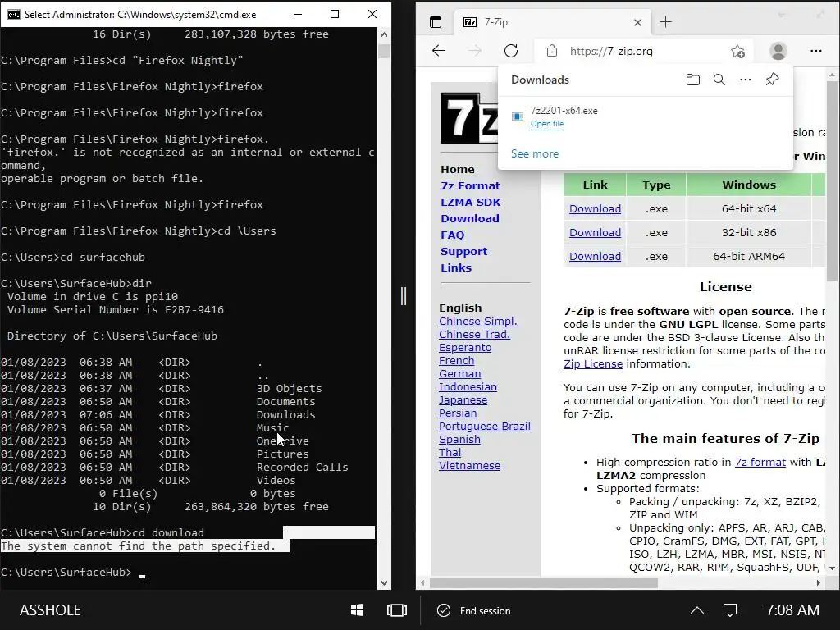The width and height of the screenshot is (840, 630).
Task: Switch language to Chinese Trad.
Action: [474, 335]
